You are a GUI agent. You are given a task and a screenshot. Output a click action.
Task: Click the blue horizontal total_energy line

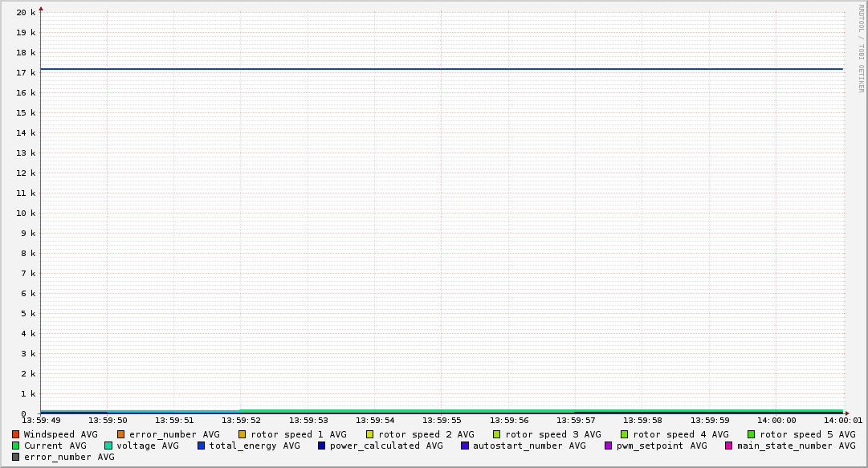pyautogui.click(x=442, y=69)
